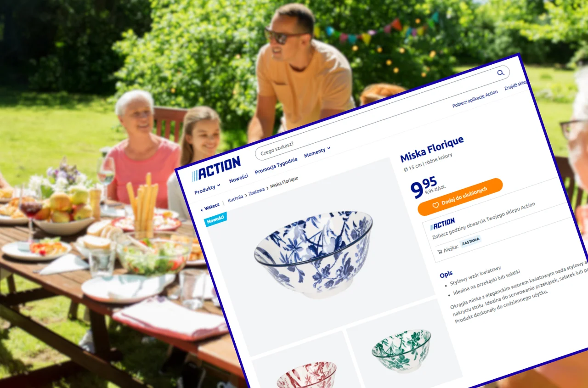Click the heart icon on the orange button
The height and width of the screenshot is (388, 588).
(435, 206)
